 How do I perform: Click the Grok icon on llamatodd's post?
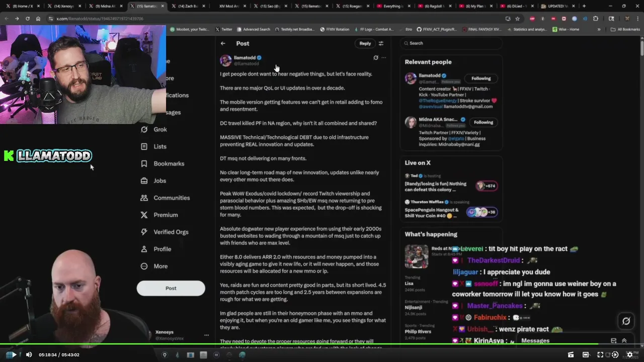pyautogui.click(x=375, y=58)
